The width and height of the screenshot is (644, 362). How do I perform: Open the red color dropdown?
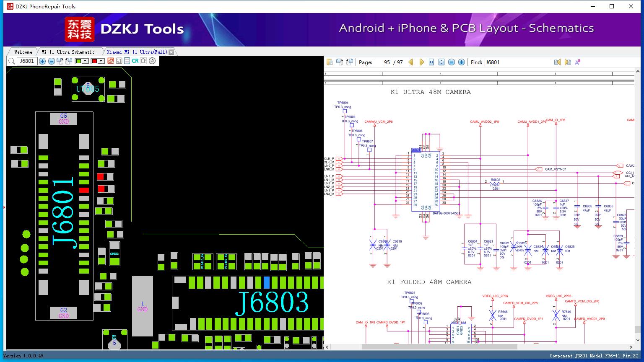(x=101, y=61)
